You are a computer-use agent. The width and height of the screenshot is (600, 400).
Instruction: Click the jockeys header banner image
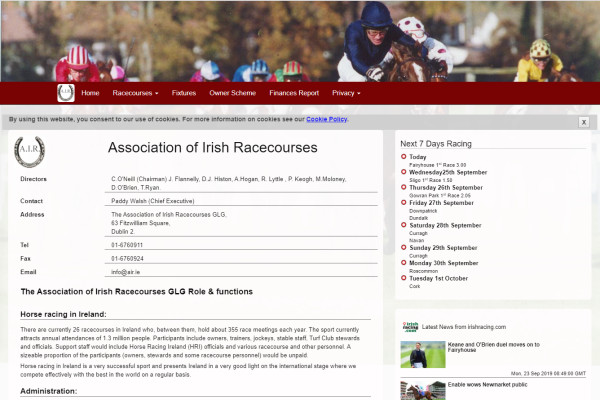coord(300,41)
